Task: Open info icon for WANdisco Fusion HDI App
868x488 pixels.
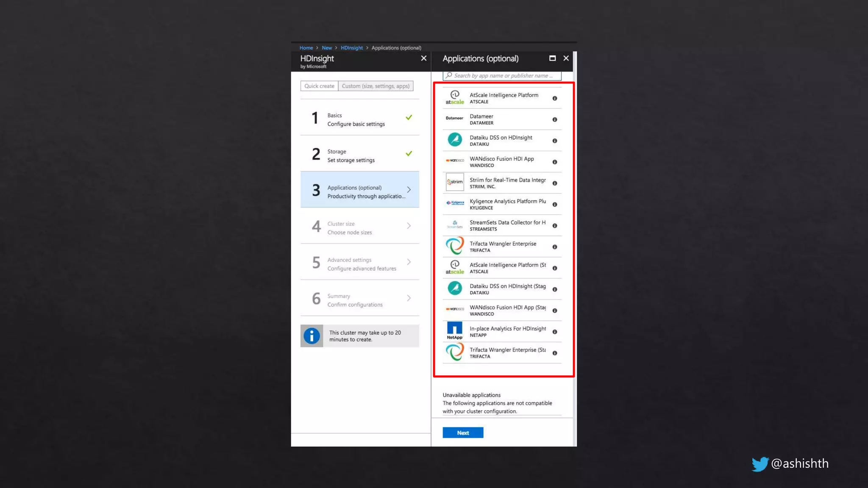Action: [x=554, y=162]
